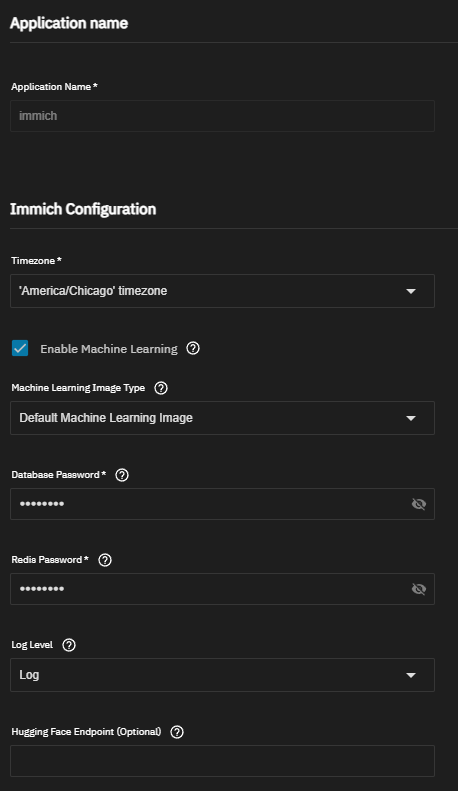Viewport: 458px width, 791px height.
Task: Open Database Password help icon
Action: pyautogui.click(x=122, y=475)
